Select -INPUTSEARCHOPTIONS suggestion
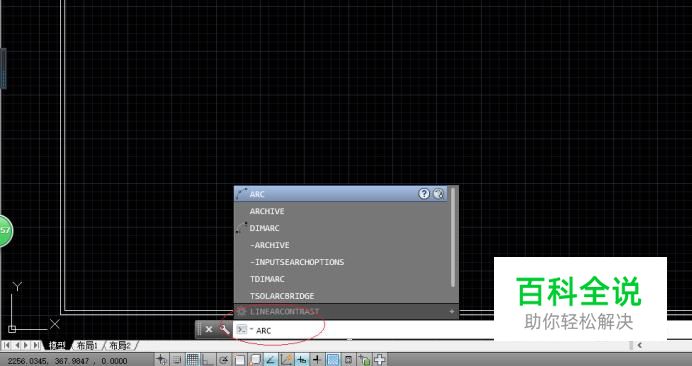This screenshot has height=366, width=692. point(340,262)
